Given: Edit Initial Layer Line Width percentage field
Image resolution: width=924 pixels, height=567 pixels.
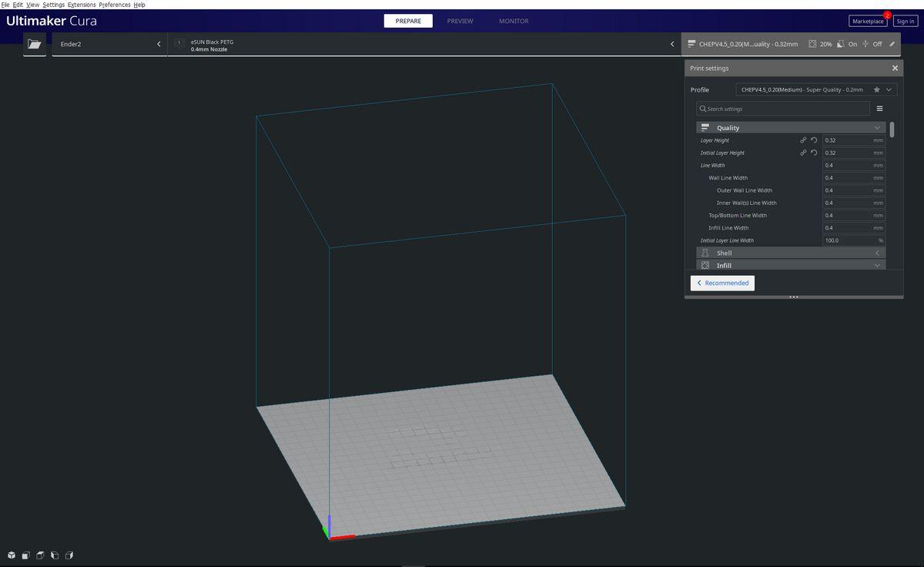Looking at the screenshot, I should 853,240.
